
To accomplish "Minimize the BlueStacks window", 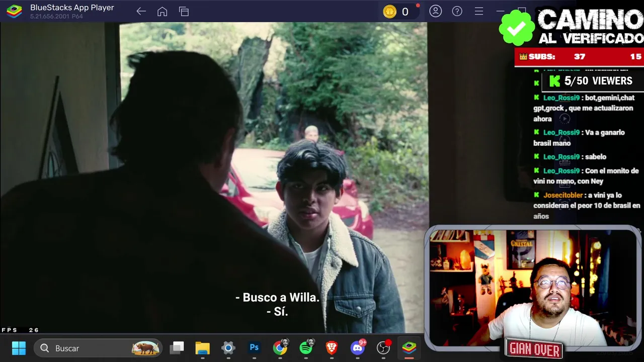I will click(500, 11).
